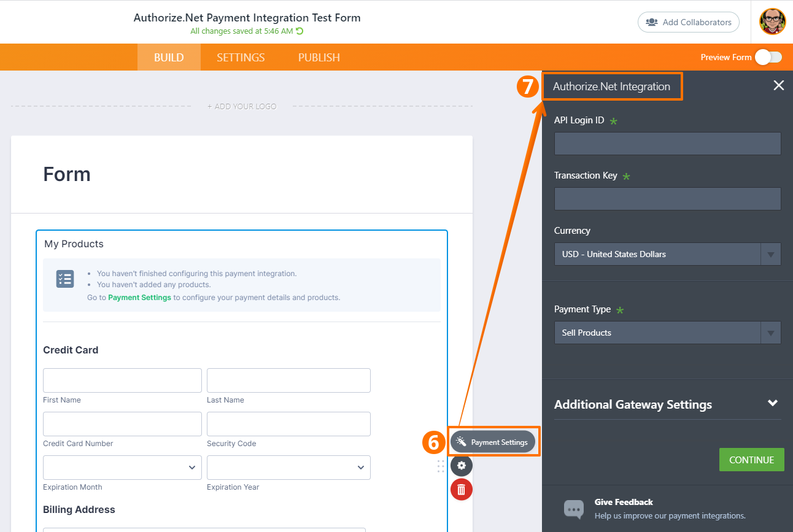Click the + ADD YOUR LOGO area

[x=242, y=106]
